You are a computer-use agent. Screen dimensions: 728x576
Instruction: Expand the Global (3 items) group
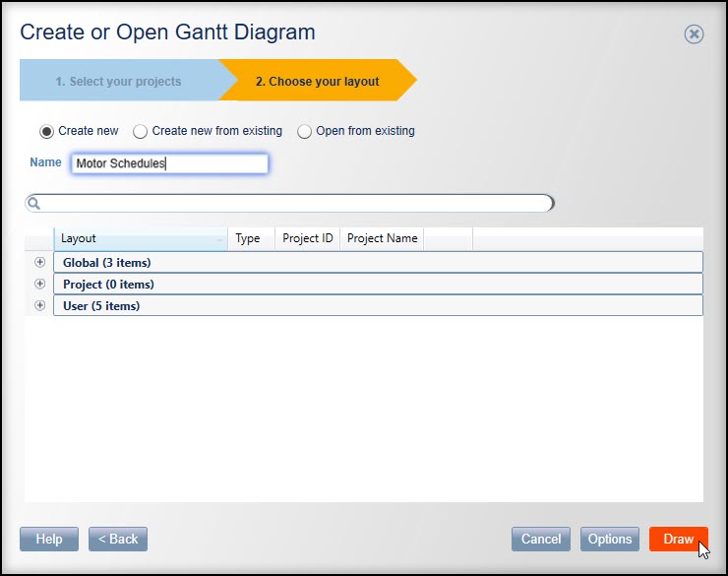pyautogui.click(x=40, y=262)
